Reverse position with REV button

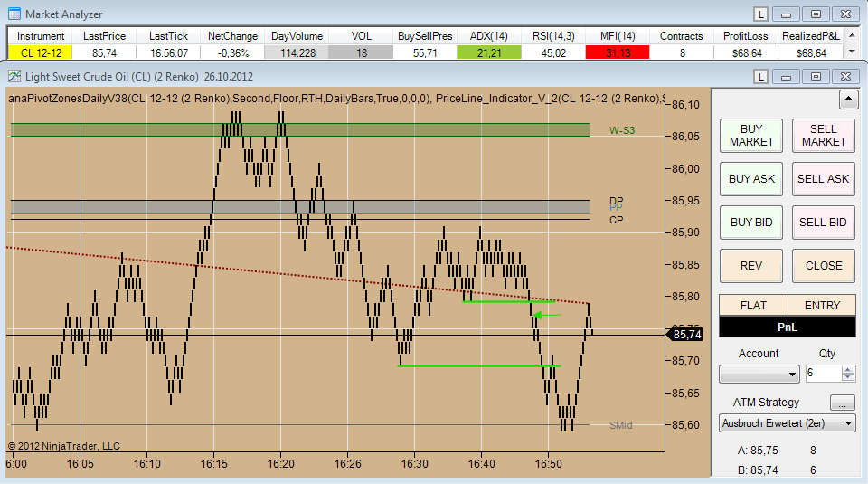click(751, 266)
